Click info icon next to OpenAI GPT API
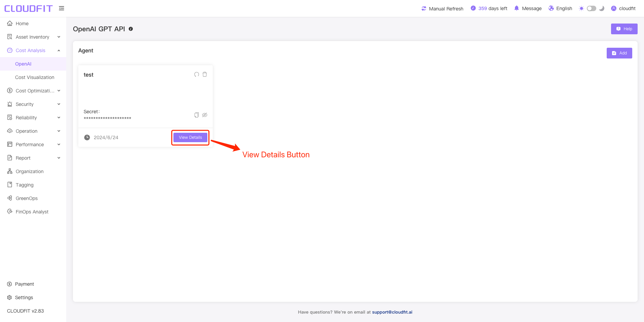The image size is (644, 322). (x=131, y=29)
